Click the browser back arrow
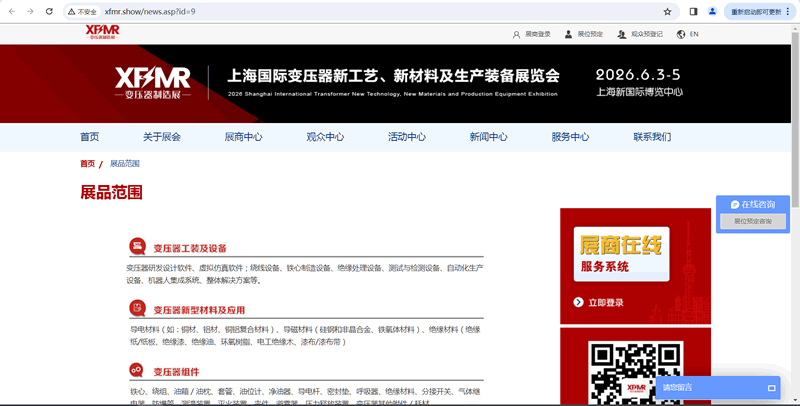Screen dimensions: 800x406 10,11
